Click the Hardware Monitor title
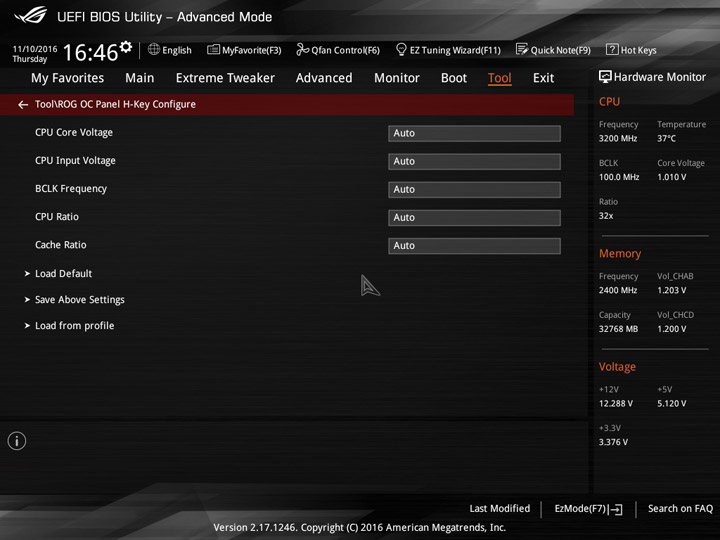 660,77
